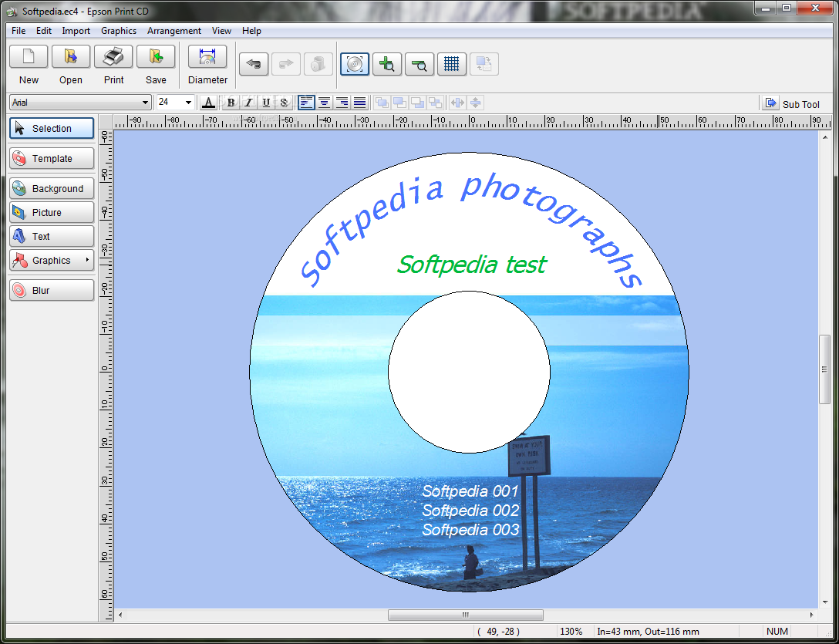Open the font size 24 dropdown
The height and width of the screenshot is (644, 839).
click(x=188, y=103)
